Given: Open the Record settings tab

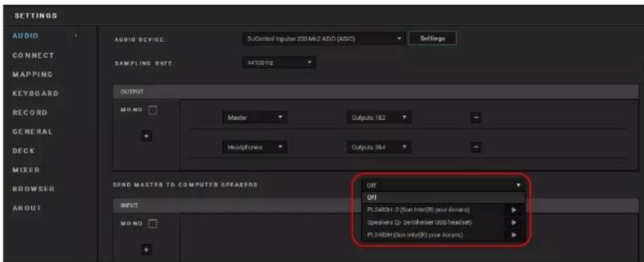Looking at the screenshot, I should [x=30, y=112].
